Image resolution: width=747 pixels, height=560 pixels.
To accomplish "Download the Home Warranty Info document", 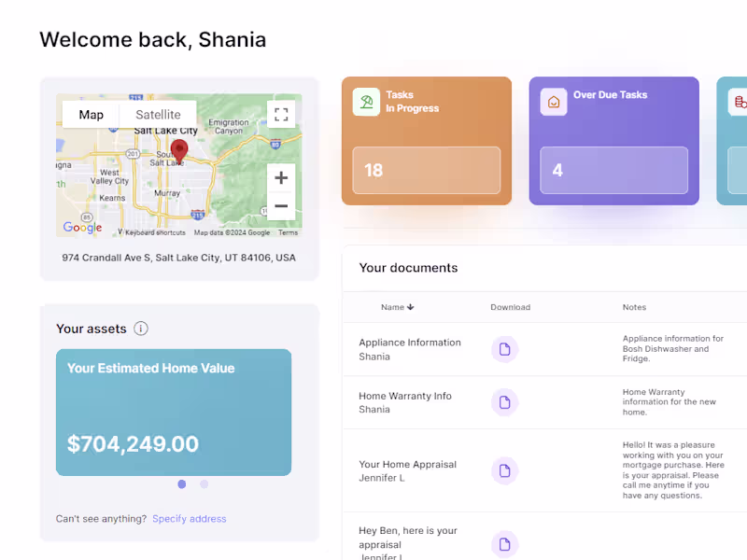I will point(504,402).
